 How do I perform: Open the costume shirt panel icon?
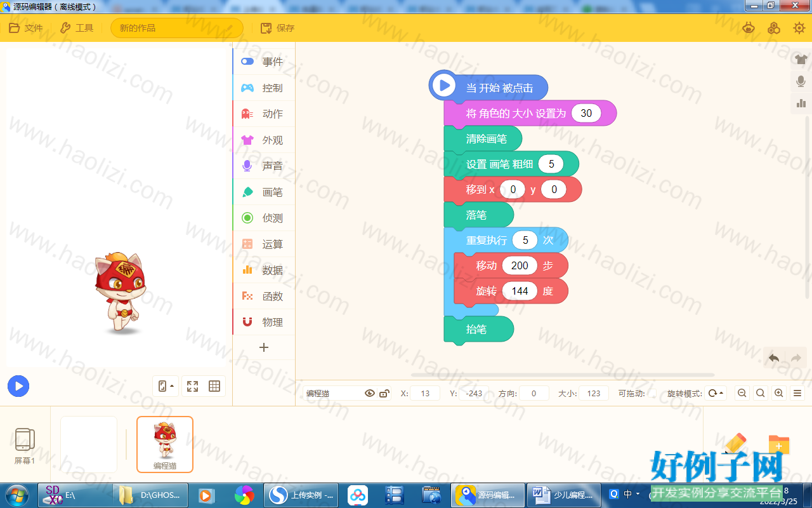coord(801,60)
